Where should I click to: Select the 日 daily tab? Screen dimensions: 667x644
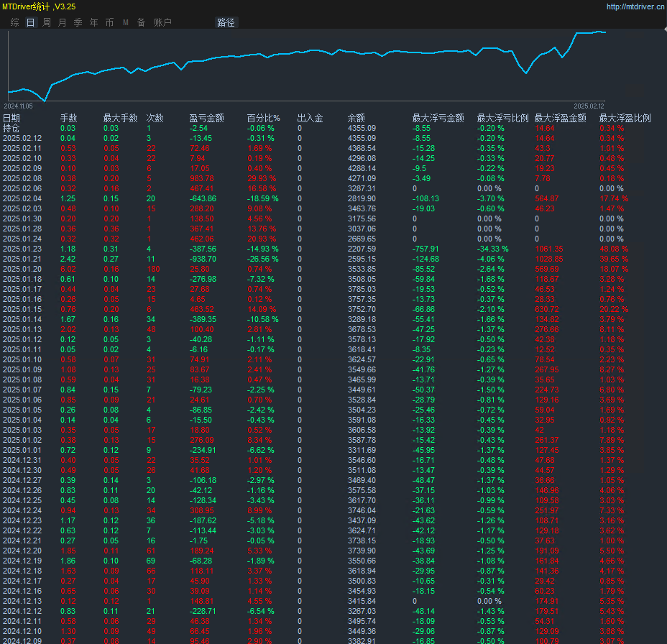(31, 22)
